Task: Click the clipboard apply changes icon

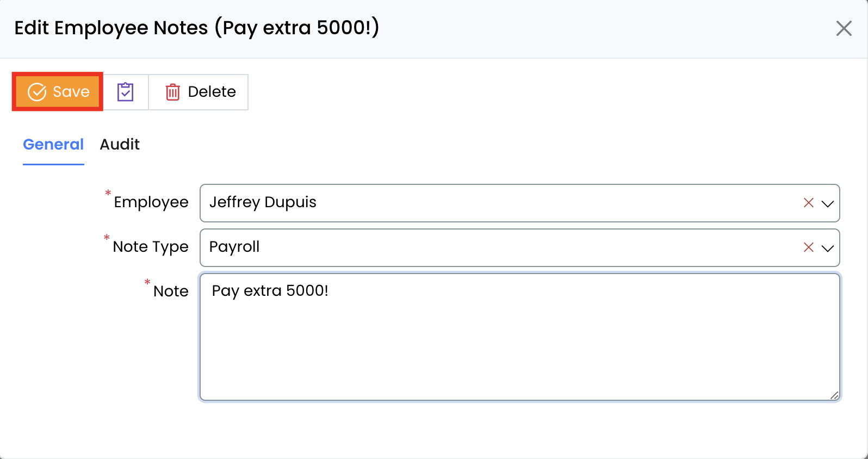Action: 126,92
